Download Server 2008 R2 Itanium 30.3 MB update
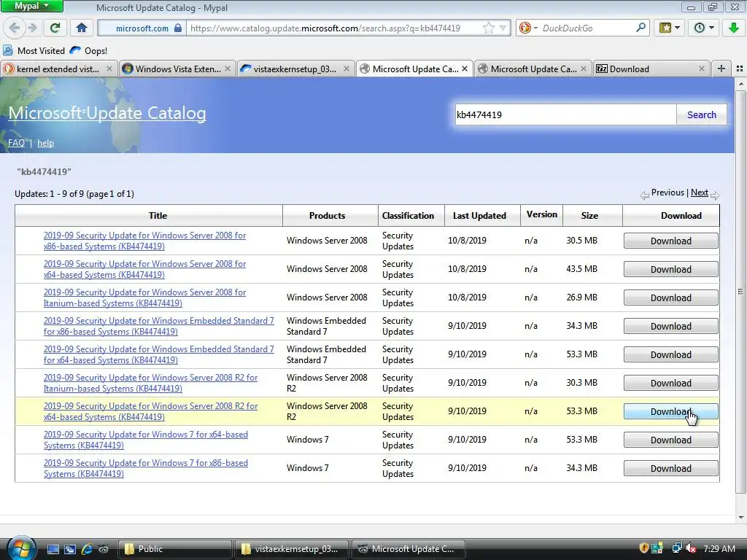747x560 pixels. click(671, 384)
